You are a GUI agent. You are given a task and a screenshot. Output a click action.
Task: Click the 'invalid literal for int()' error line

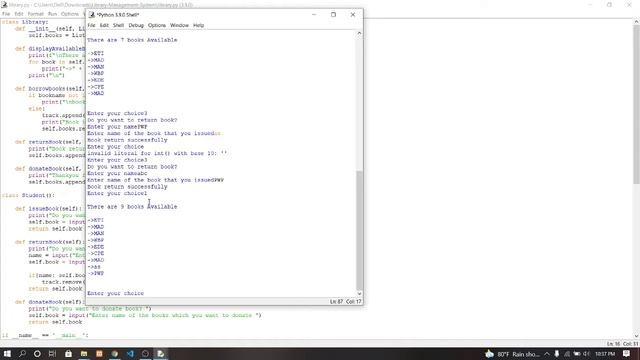pos(157,153)
